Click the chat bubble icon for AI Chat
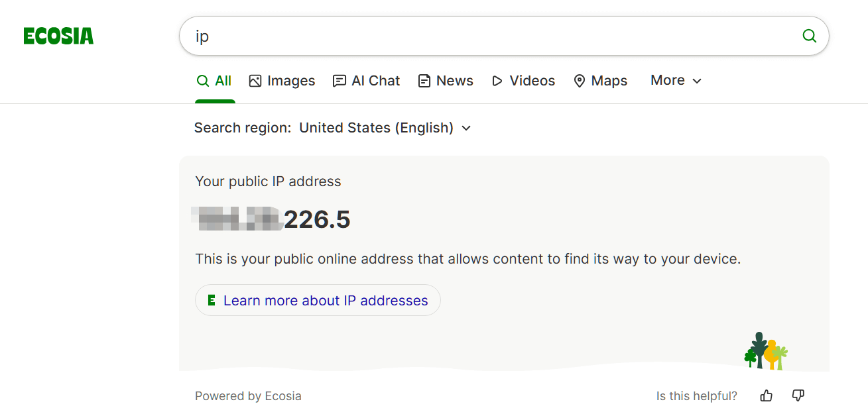This screenshot has width=868, height=414. coord(340,81)
